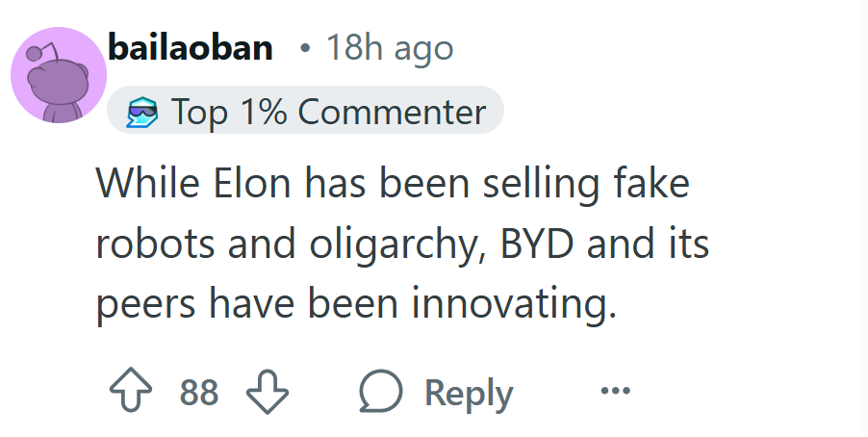The width and height of the screenshot is (868, 437).
Task: Click the comment score number 88
Action: click(x=199, y=392)
